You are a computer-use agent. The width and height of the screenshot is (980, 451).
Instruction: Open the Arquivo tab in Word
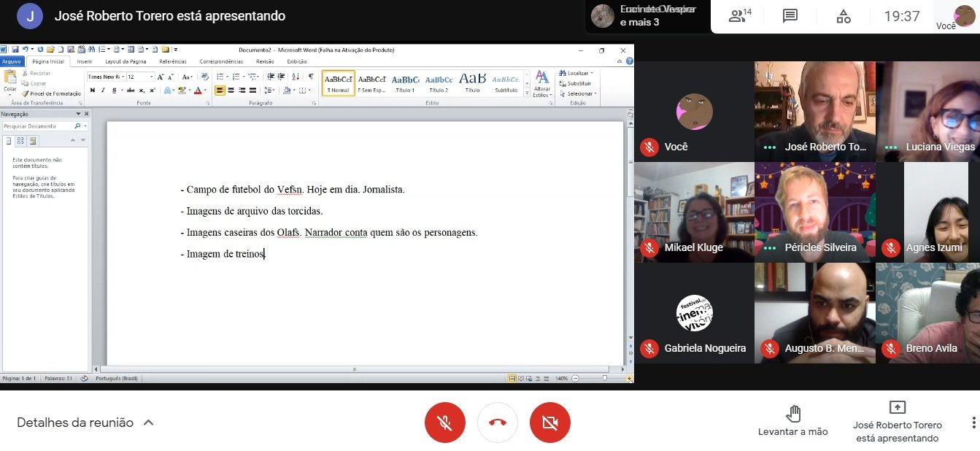tap(12, 62)
